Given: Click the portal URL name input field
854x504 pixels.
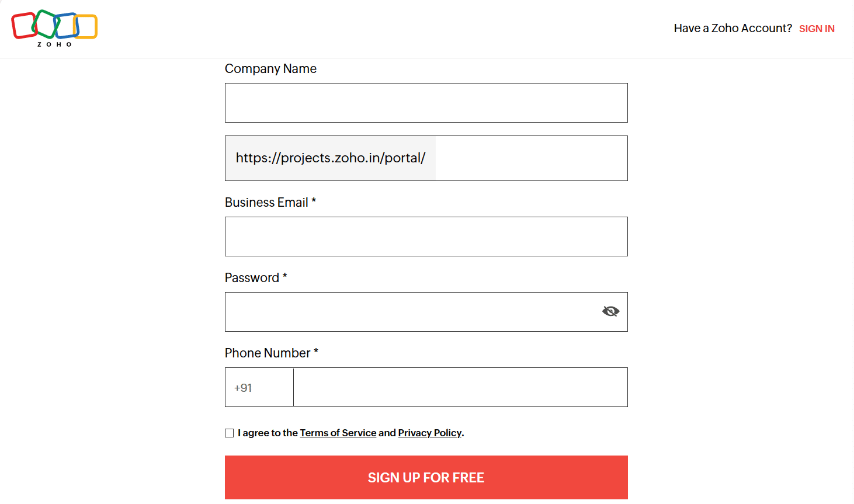Looking at the screenshot, I should point(532,158).
